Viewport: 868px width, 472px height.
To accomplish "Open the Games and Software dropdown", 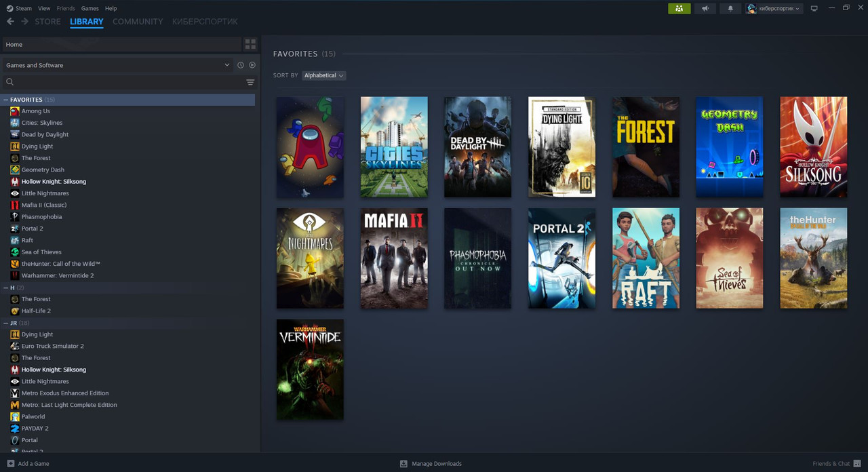I will pyautogui.click(x=117, y=65).
